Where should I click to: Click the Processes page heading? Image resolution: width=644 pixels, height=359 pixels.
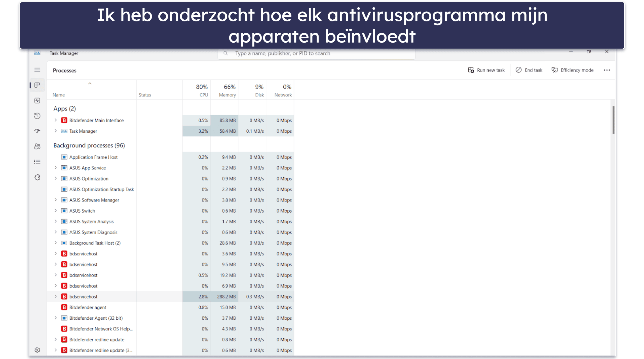click(x=64, y=70)
